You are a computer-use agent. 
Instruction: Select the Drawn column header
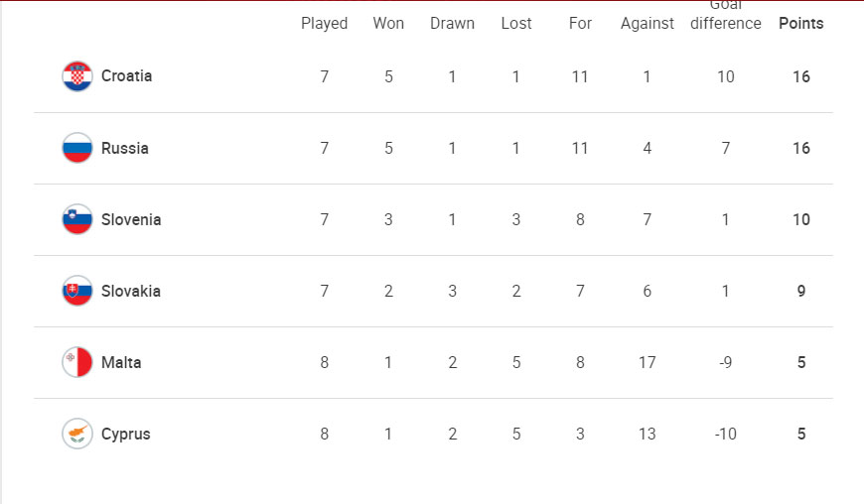pos(453,23)
